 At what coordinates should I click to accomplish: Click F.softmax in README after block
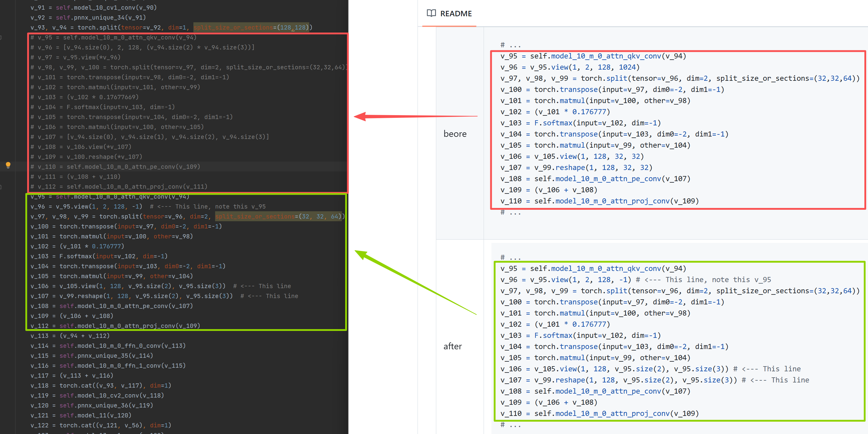click(553, 336)
